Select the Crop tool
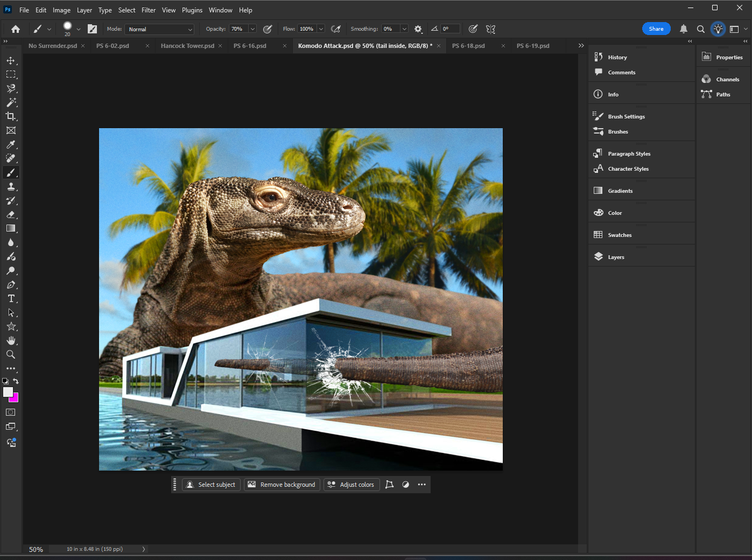 point(11,116)
